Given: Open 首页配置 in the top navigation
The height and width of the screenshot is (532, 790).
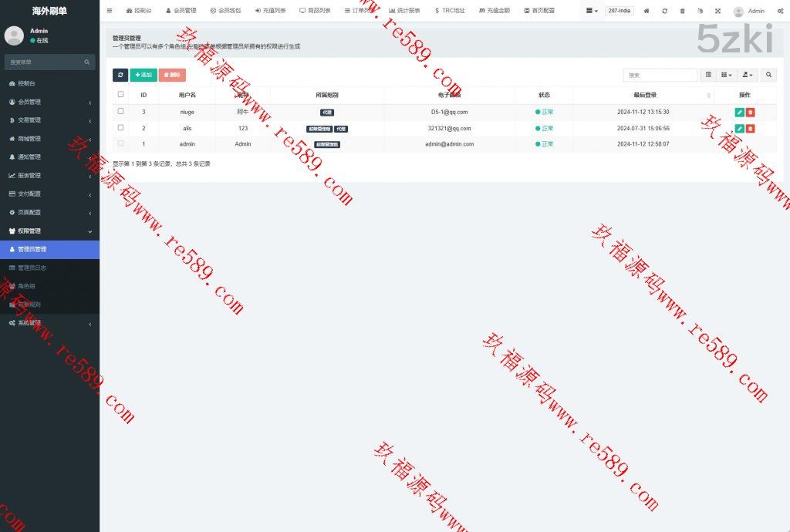Looking at the screenshot, I should coord(539,11).
